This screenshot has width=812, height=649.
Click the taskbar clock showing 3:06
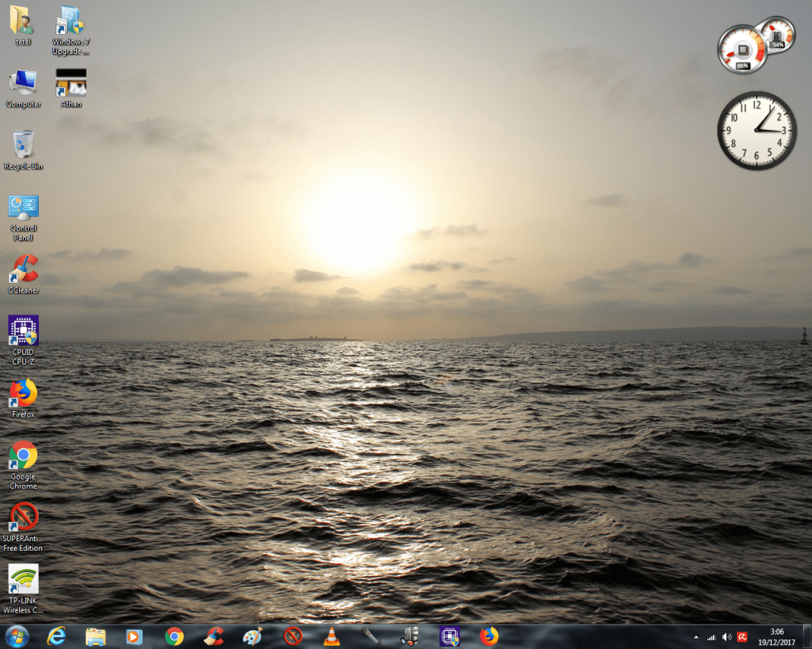776,636
